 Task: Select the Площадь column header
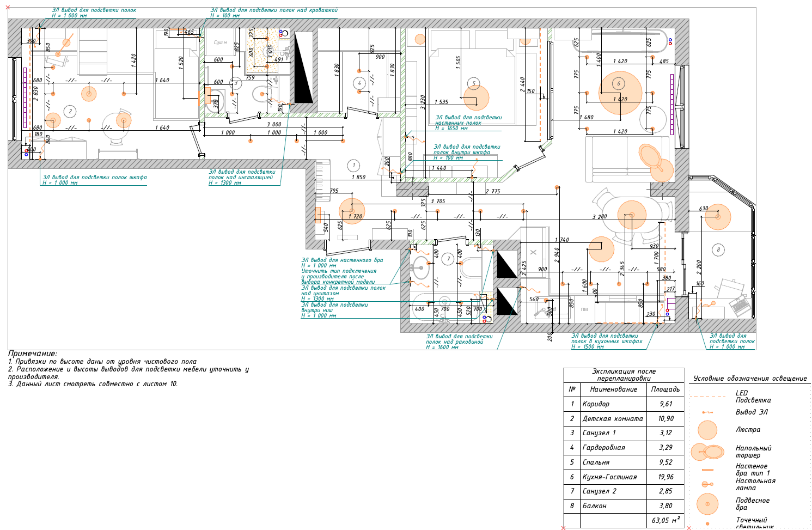pyautogui.click(x=665, y=389)
